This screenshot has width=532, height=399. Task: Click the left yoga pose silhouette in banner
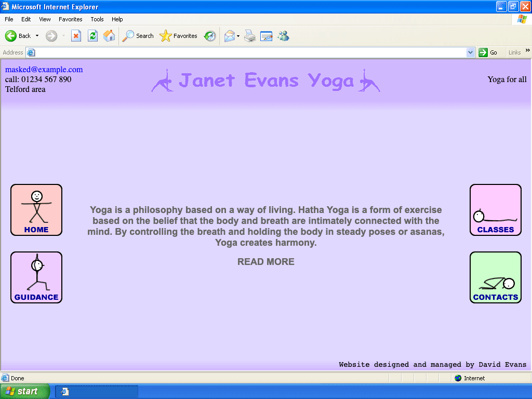162,81
